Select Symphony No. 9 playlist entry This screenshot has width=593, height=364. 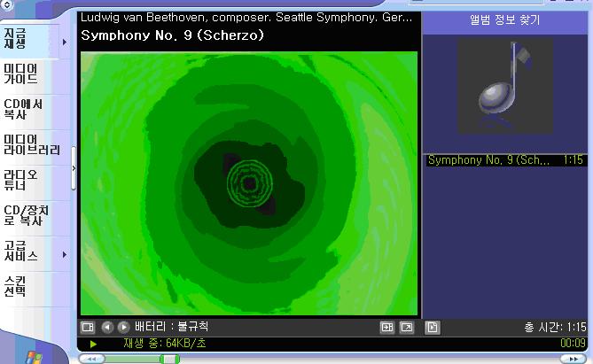click(505, 160)
